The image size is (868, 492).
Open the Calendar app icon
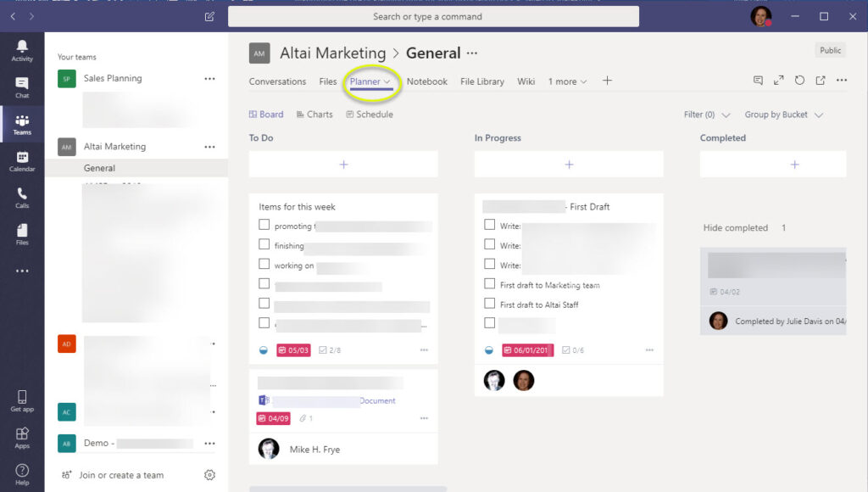22,160
